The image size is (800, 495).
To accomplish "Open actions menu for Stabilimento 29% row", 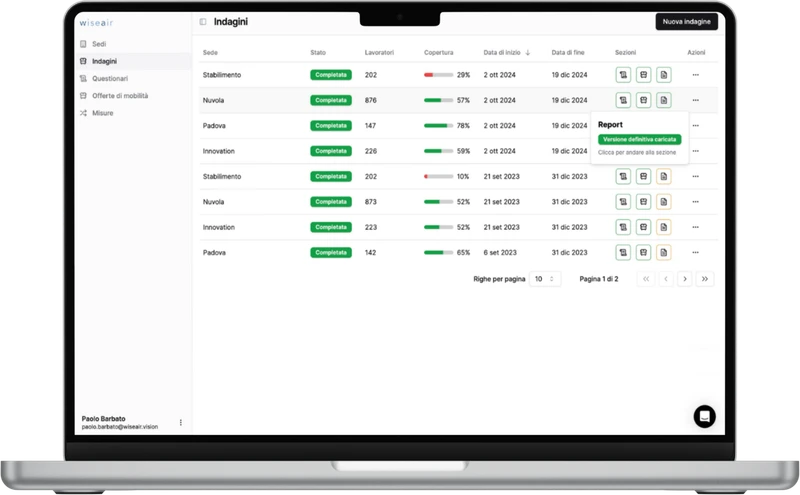I will [x=695, y=75].
